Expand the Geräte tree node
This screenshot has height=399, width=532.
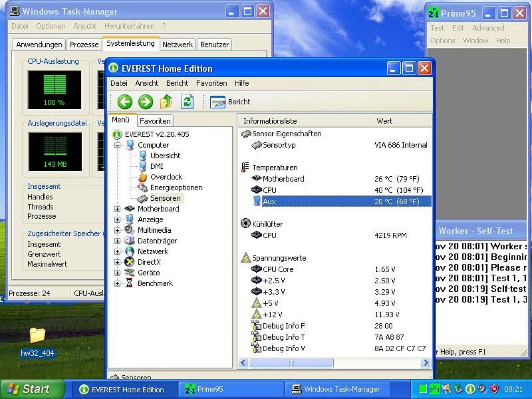(117, 273)
